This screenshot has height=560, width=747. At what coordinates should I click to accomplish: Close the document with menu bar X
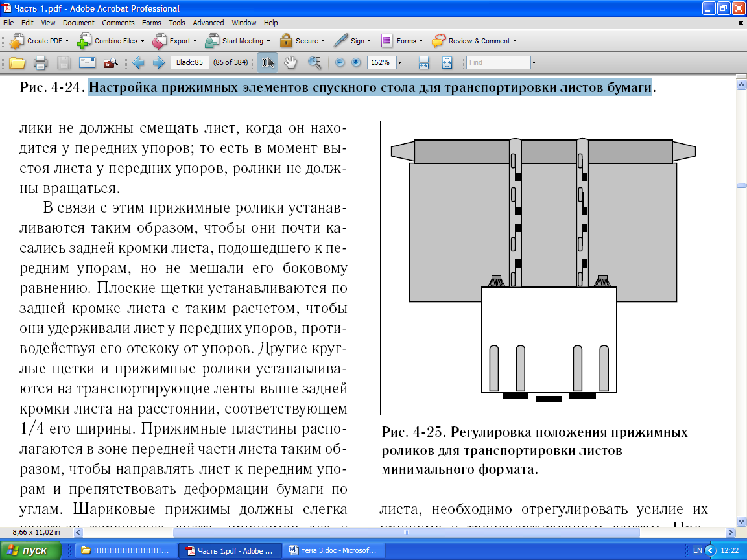point(741,23)
